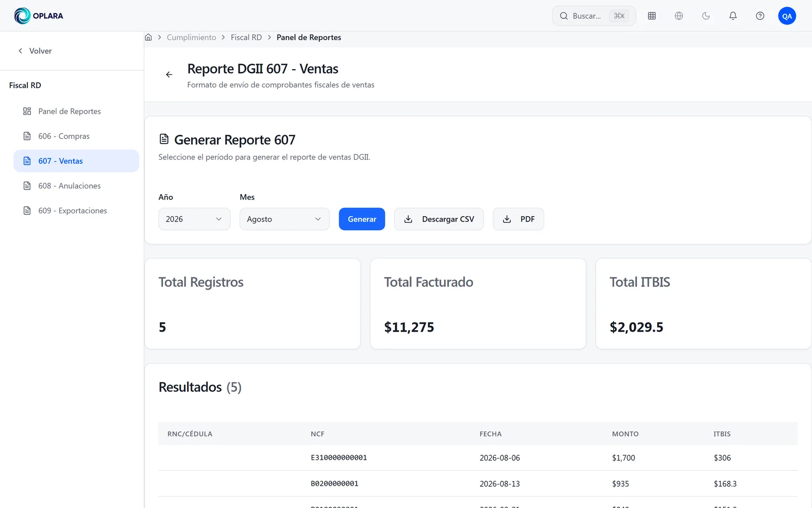
Task: Open help question mark icon
Action: point(760,16)
